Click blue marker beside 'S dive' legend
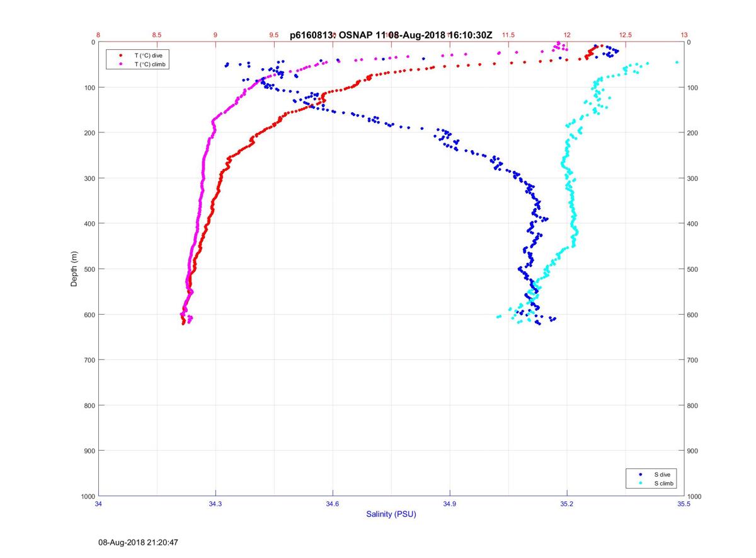This screenshot has height=558, width=756. pos(640,474)
